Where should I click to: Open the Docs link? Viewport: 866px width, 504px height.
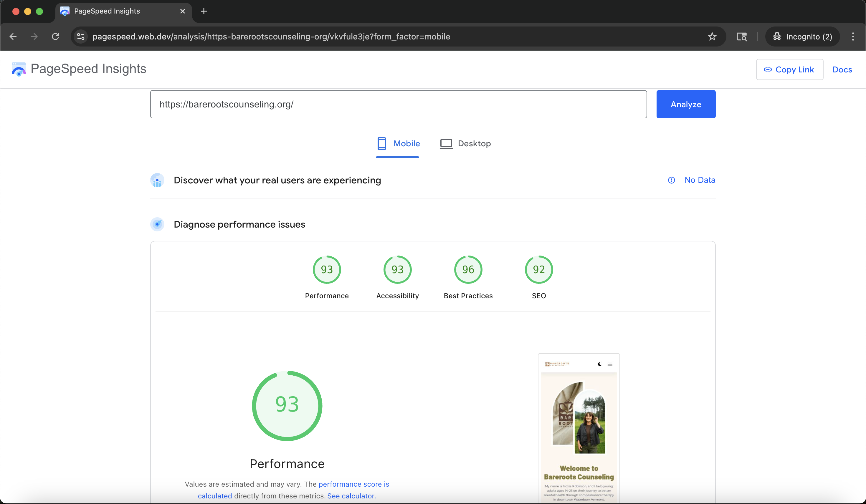[842, 69]
